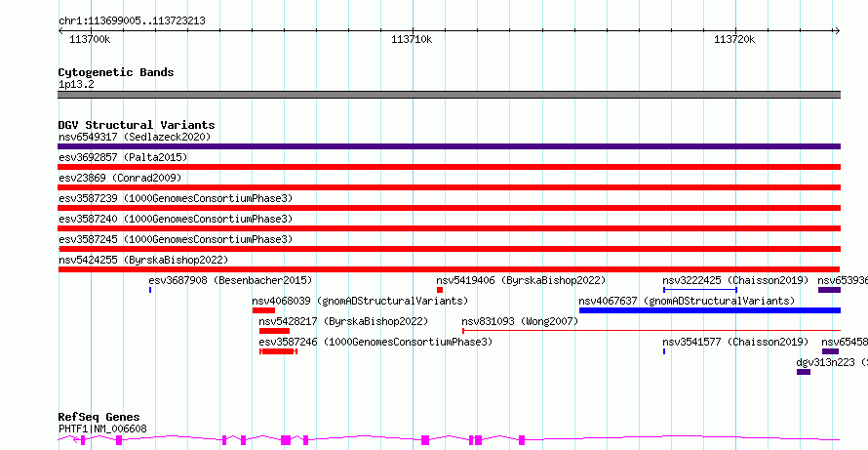Click the esv3687908 (Besenbacher2015) label
Image resolution: width=868 pixels, height=450 pixels.
[230, 280]
